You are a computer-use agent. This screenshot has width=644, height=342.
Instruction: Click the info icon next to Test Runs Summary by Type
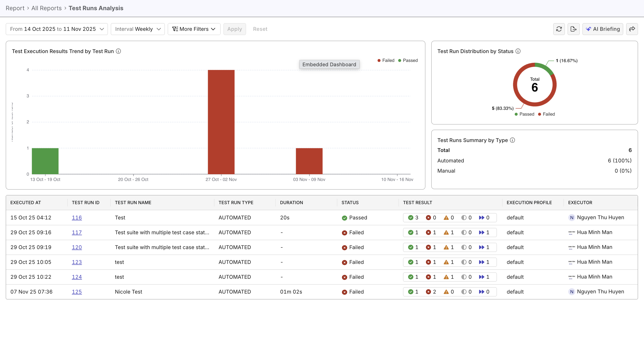click(513, 140)
